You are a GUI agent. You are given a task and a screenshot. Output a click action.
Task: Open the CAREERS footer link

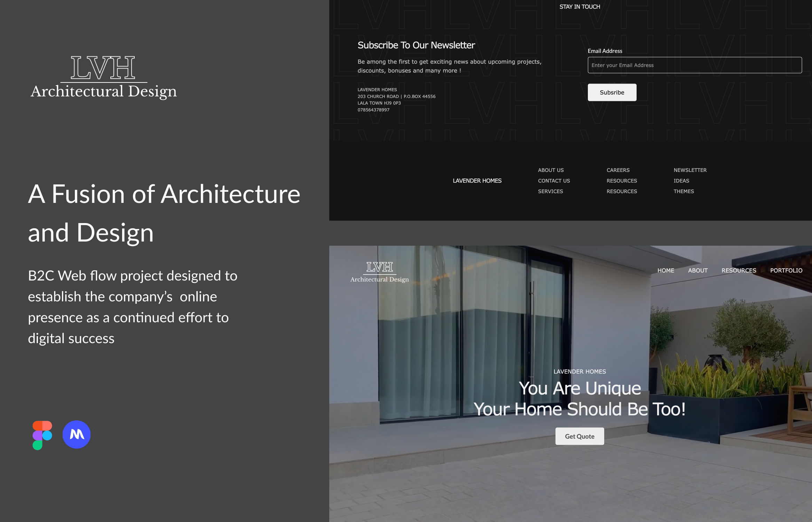[618, 170]
